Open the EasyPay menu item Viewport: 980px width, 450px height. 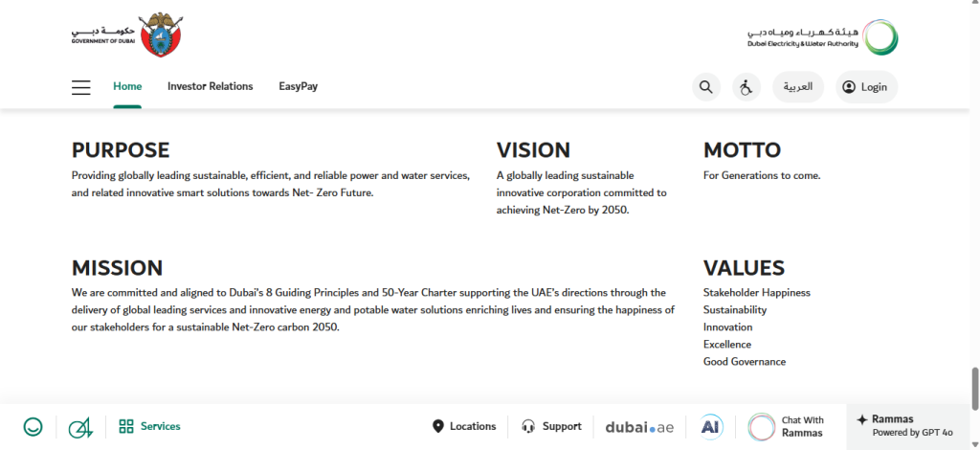299,87
